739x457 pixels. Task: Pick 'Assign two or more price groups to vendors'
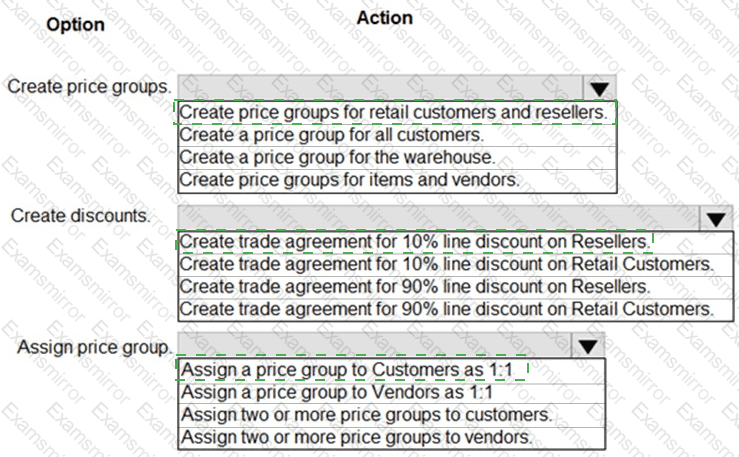357,437
